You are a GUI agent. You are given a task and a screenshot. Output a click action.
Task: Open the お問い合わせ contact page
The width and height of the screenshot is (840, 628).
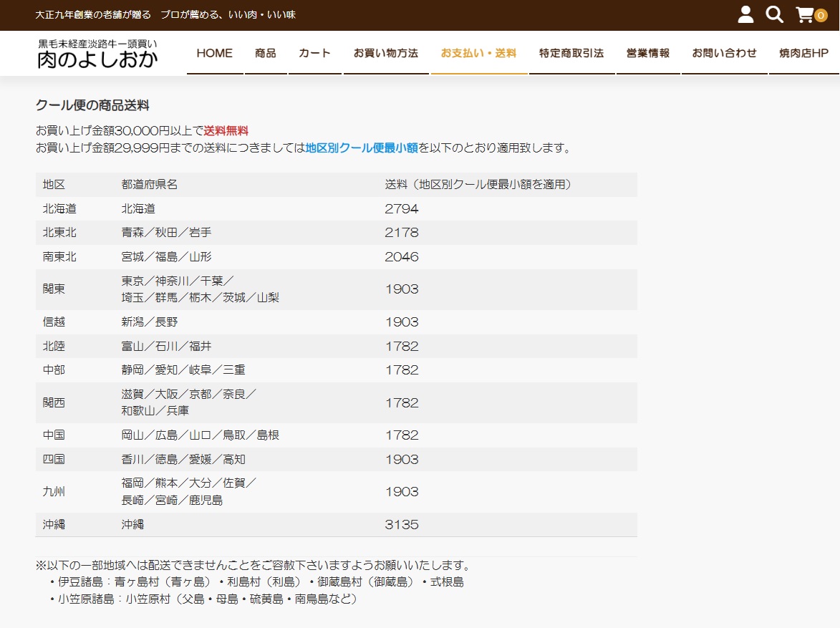pos(724,53)
